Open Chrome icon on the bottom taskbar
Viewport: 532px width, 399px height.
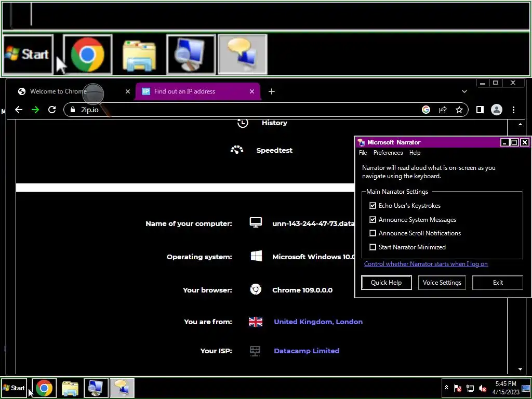point(44,388)
